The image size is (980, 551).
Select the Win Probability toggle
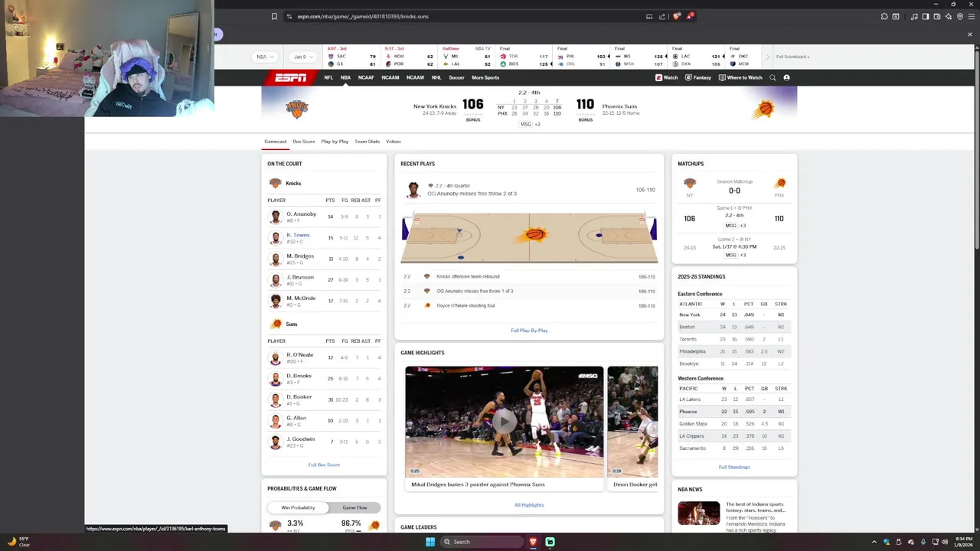[x=298, y=507]
